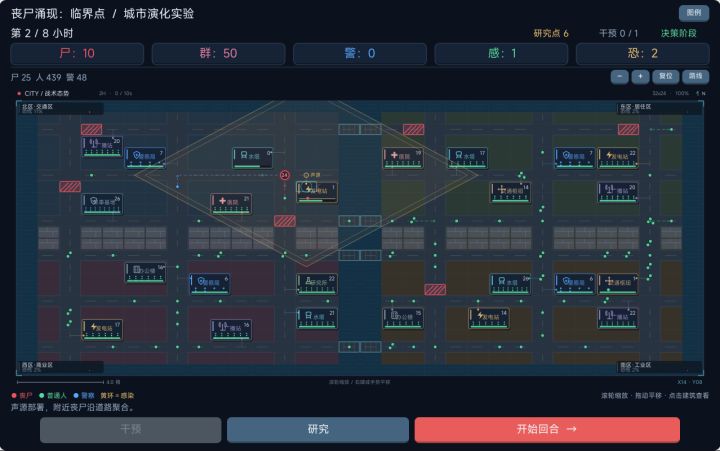
Task: Click the 普通人 green legend entry
Action: click(53, 395)
